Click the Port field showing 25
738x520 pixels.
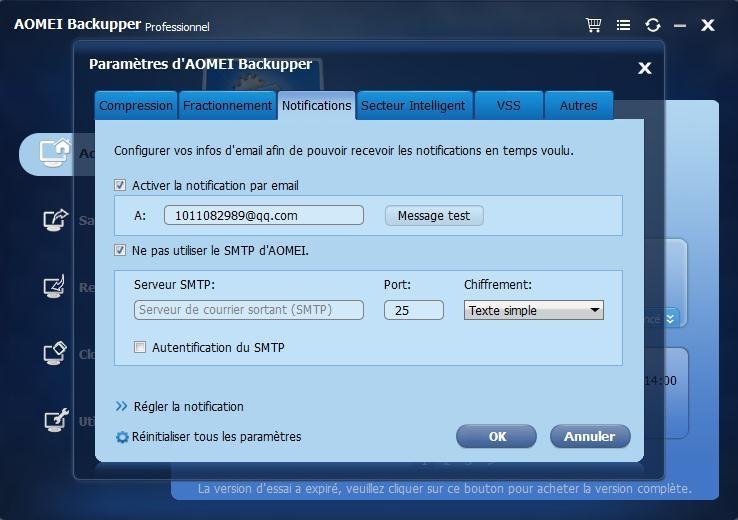coord(414,310)
